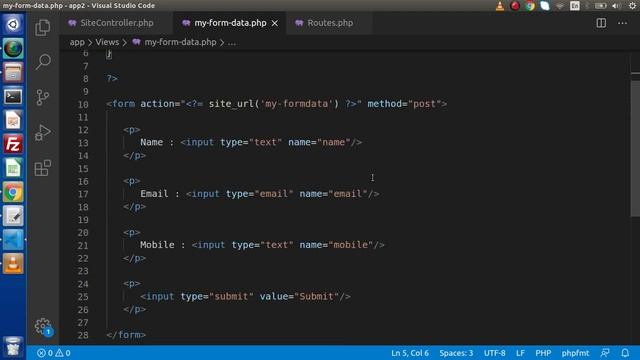Screen dimensions: 640x360
Task: Open the Extensions view
Action: 42,167
